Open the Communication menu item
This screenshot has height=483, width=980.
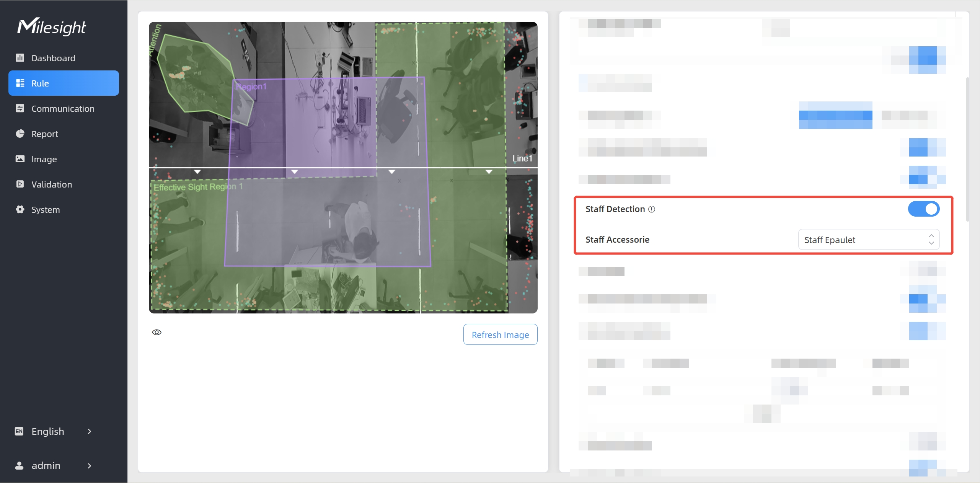(64, 108)
